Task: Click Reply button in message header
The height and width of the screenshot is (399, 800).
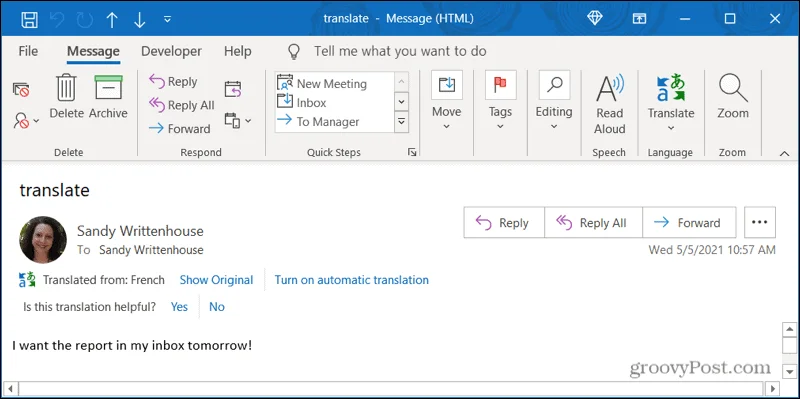Action: click(x=504, y=222)
